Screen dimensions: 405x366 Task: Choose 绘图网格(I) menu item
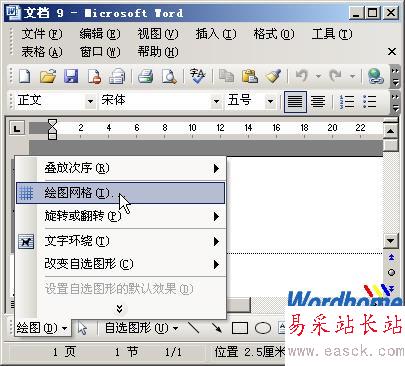(121, 193)
